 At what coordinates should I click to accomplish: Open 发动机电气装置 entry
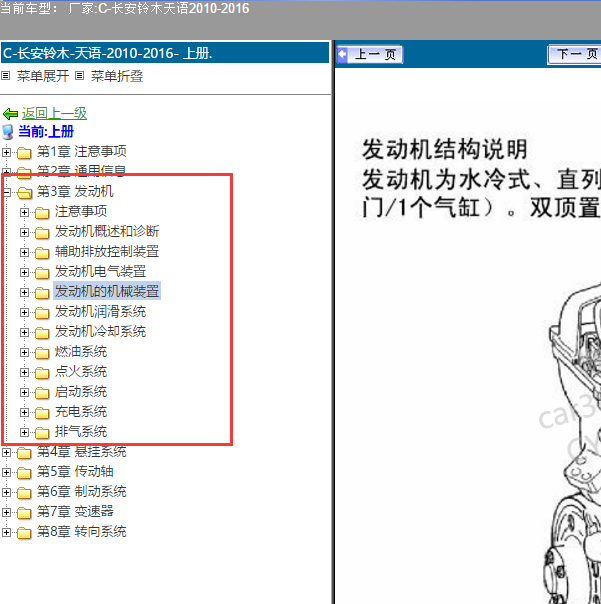[x=100, y=271]
